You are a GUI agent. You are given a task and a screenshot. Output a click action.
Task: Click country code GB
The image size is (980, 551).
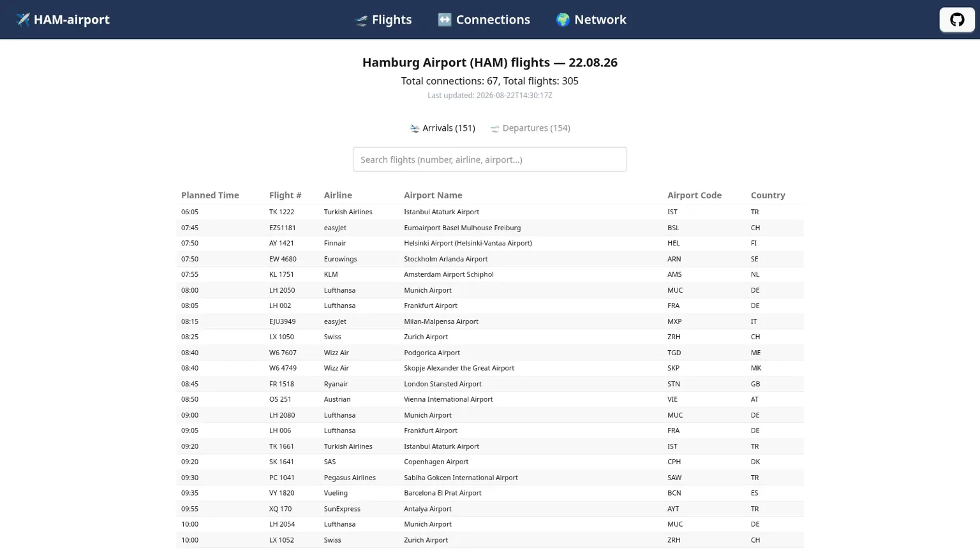pyautogui.click(x=755, y=384)
